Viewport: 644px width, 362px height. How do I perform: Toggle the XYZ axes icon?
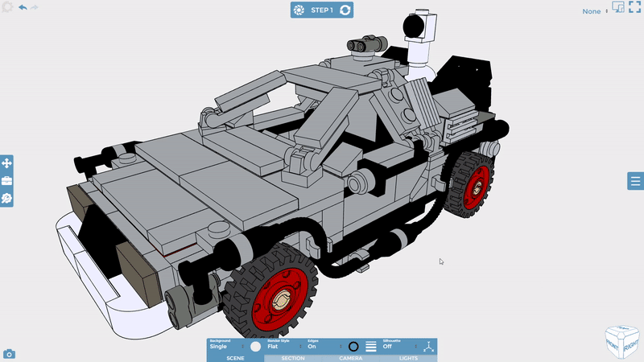429,348
